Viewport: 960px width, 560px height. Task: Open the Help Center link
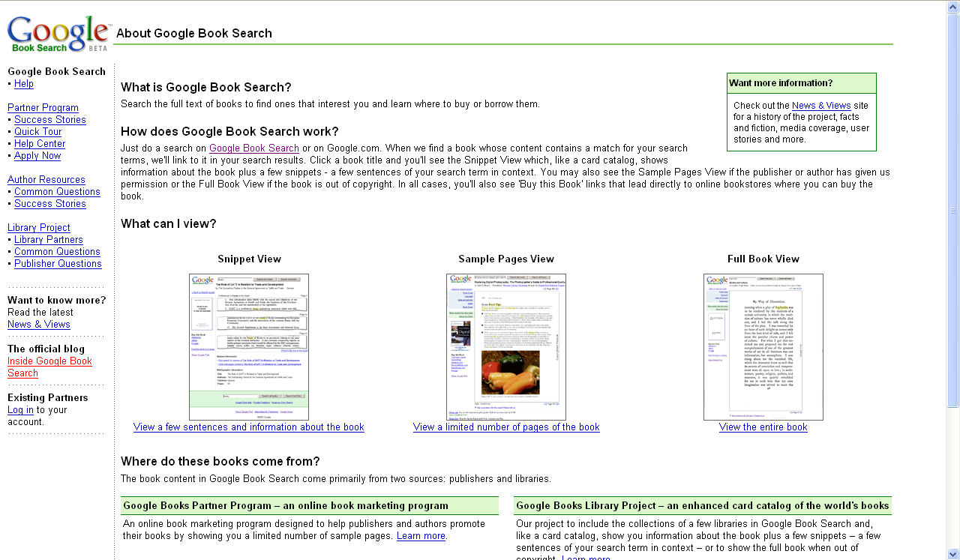click(40, 144)
